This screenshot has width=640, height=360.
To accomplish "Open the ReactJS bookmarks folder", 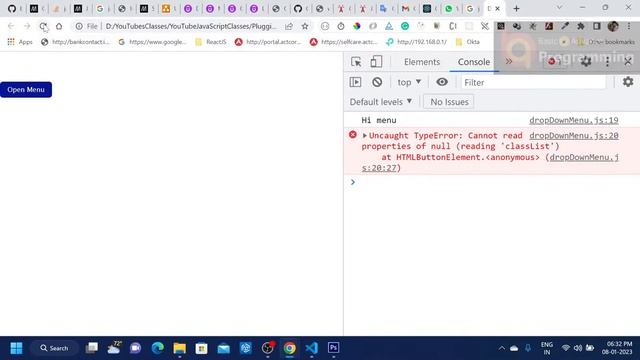I will pos(211,42).
